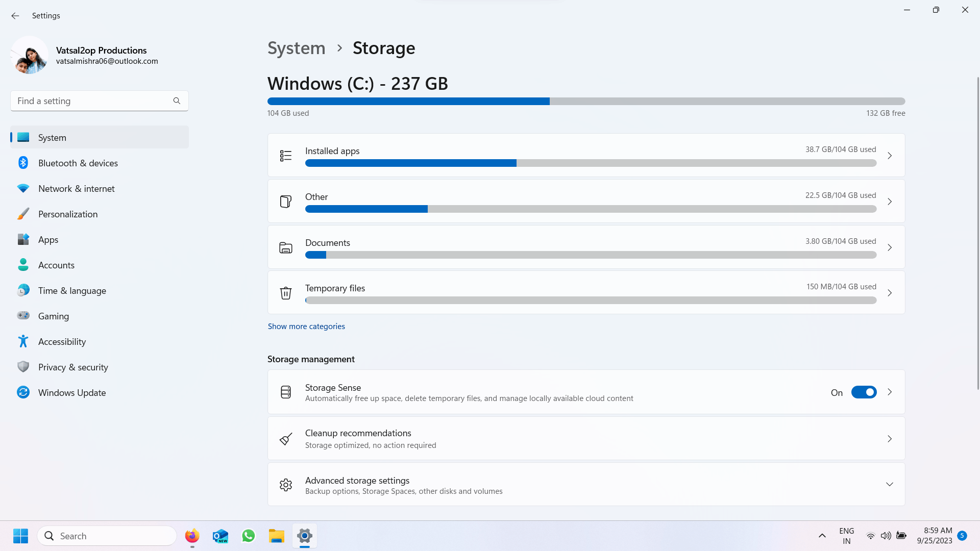Turn off the Storage Sense toggle
Viewport: 980px width, 551px height.
coord(864,392)
